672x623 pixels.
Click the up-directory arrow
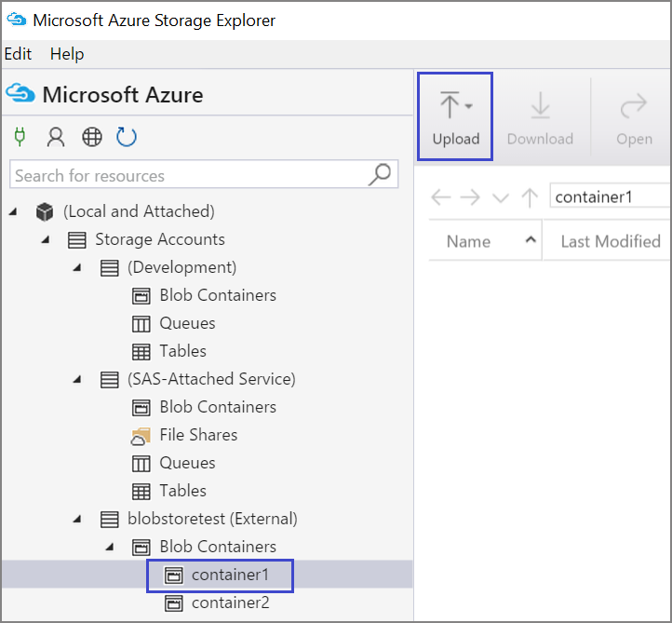(530, 197)
